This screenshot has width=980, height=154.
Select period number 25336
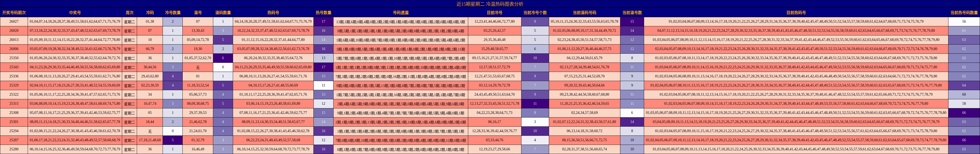pos(14,76)
